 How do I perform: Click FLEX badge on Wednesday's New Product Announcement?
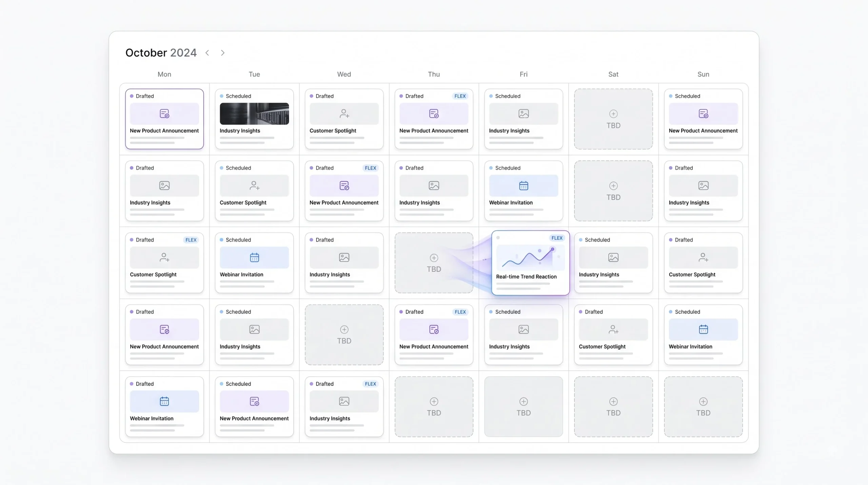[370, 168]
